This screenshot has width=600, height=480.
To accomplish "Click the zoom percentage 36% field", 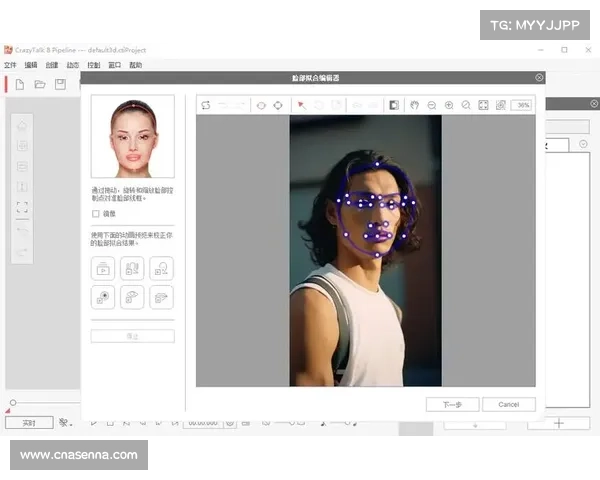I will pyautogui.click(x=521, y=105).
